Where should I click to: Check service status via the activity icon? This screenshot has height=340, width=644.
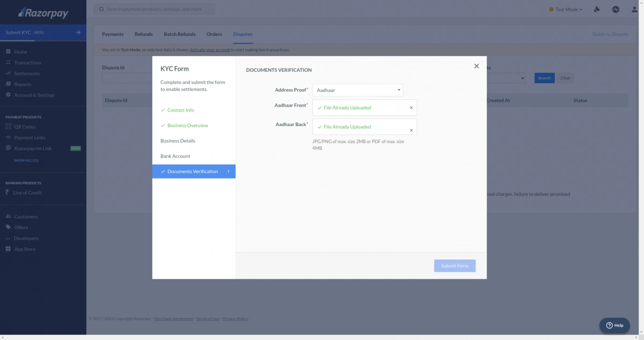[615, 9]
